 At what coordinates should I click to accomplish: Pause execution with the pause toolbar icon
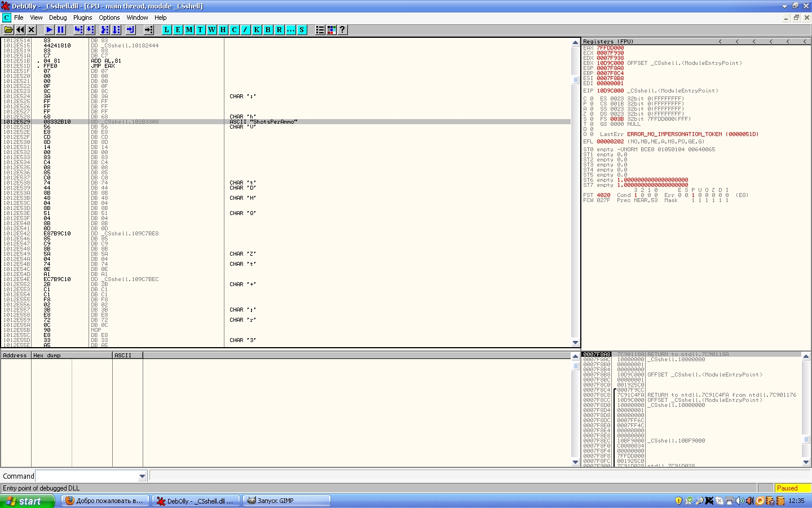click(x=61, y=30)
